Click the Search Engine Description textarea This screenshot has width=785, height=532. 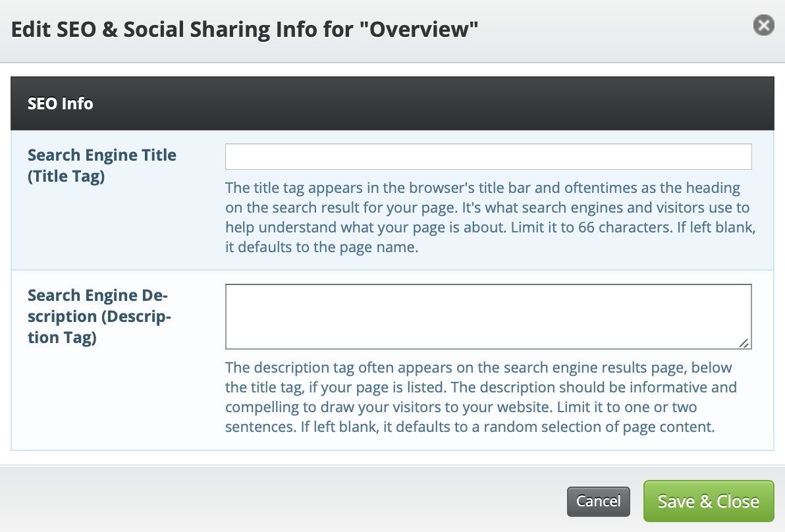488,315
